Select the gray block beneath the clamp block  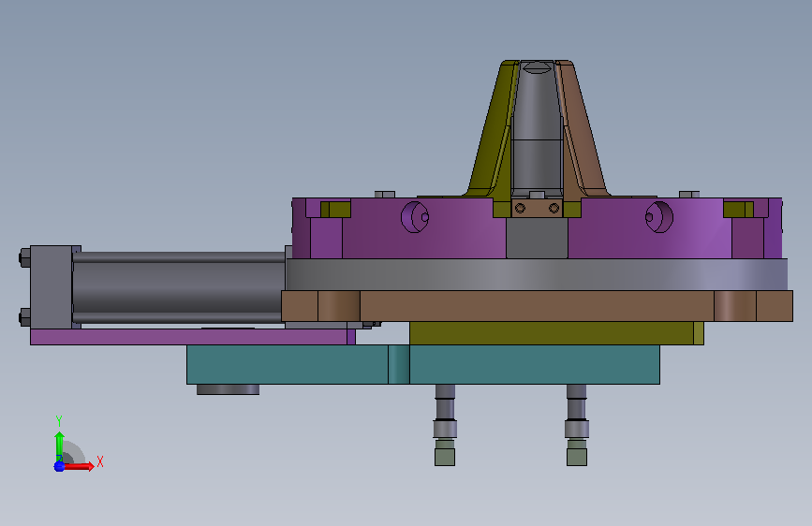click(537, 238)
